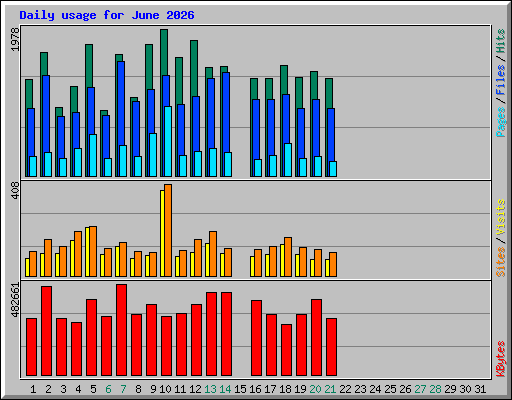This screenshot has width=512, height=400.
Task: Click the Pages legend label
Action: click(501, 122)
